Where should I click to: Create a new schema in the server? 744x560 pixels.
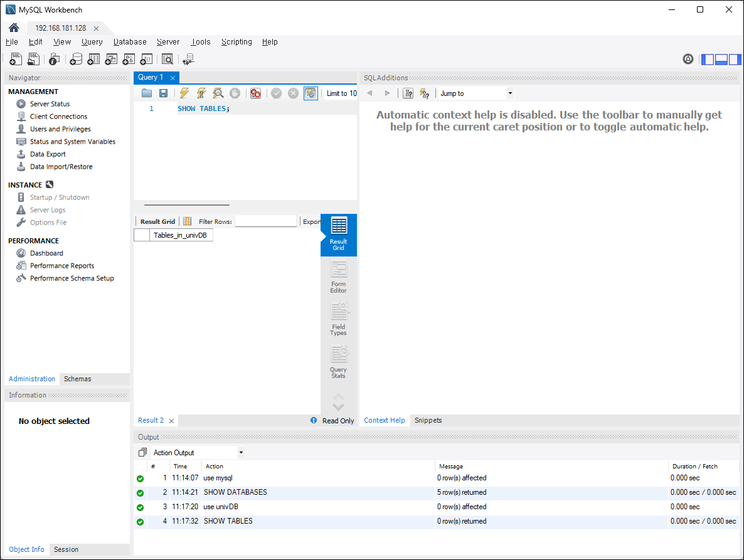76,59
